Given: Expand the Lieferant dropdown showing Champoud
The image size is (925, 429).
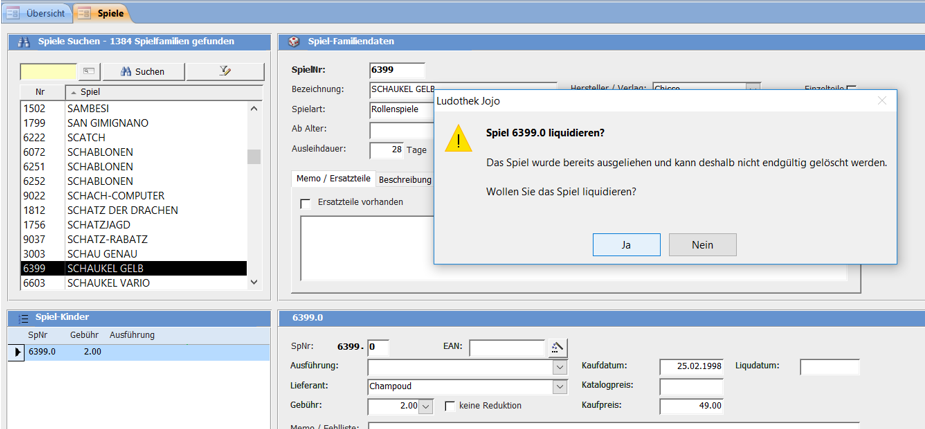Looking at the screenshot, I should pyautogui.click(x=559, y=387).
